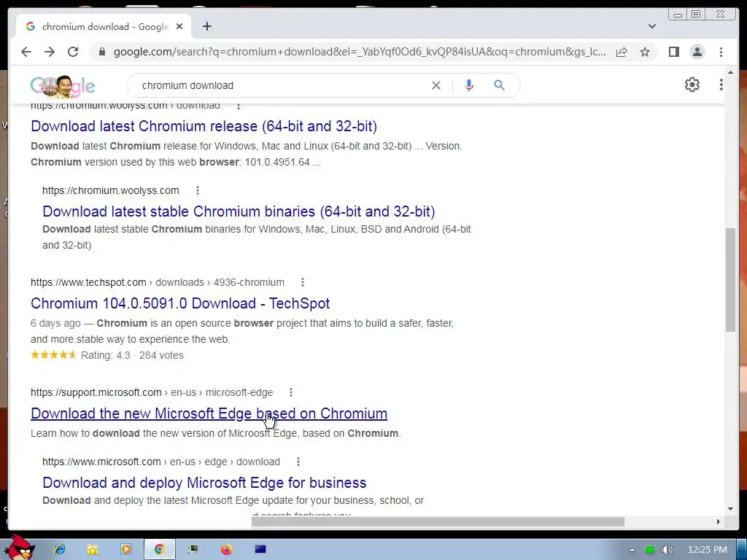This screenshot has width=747, height=560.
Task: Switch to Chrome on the taskbar
Action: (x=159, y=549)
